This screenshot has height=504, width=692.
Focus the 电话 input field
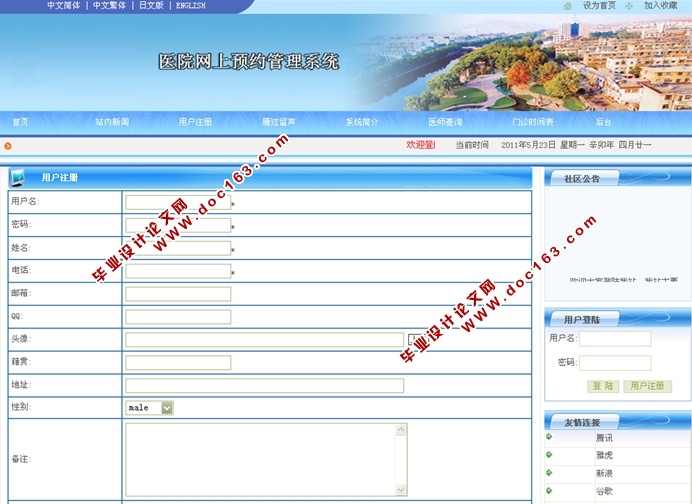point(178,271)
